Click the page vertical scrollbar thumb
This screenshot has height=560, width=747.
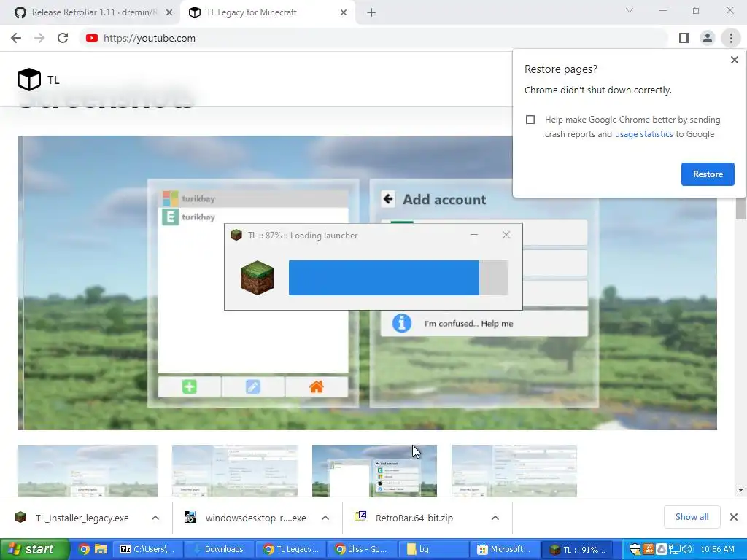pyautogui.click(x=740, y=209)
